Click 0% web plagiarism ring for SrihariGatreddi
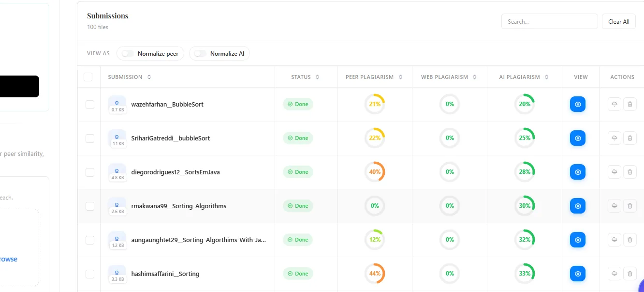Screen dimensions: 644x292 click(450, 138)
